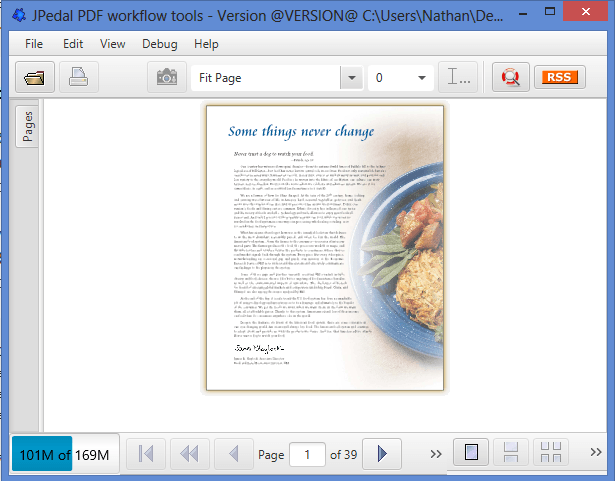Image resolution: width=615 pixels, height=481 pixels.
Task: Switch to single page view mode
Action: pos(469,454)
